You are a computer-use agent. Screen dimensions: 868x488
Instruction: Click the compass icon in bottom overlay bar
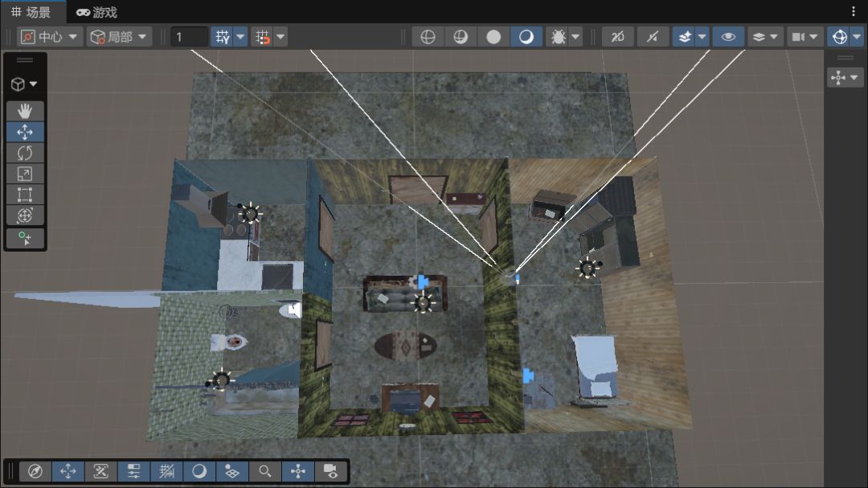(35, 471)
